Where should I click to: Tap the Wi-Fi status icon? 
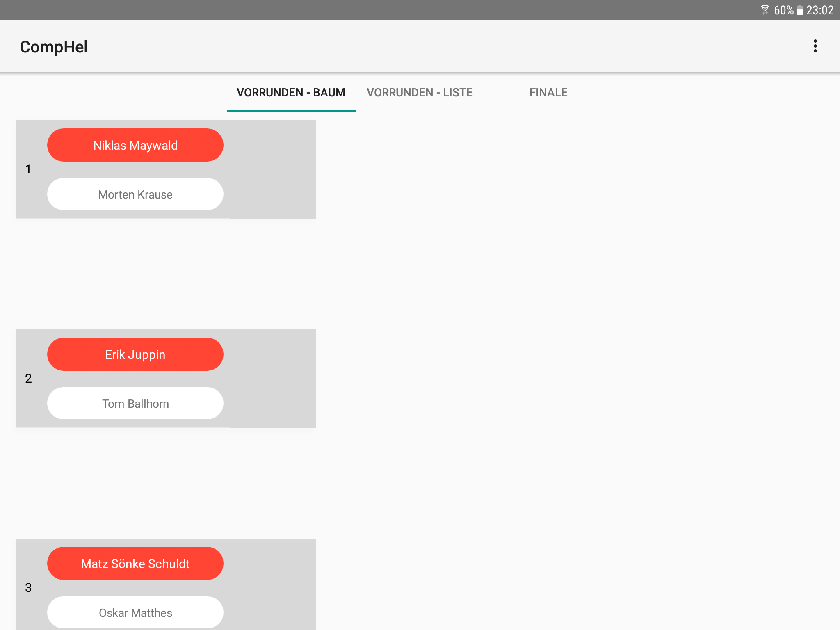765,10
